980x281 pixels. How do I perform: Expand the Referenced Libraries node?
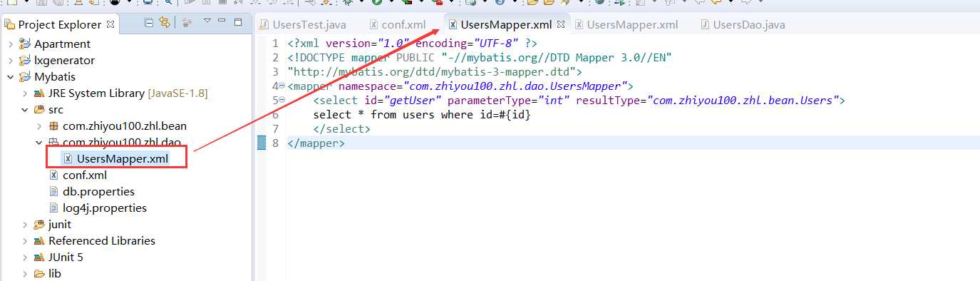(x=25, y=241)
